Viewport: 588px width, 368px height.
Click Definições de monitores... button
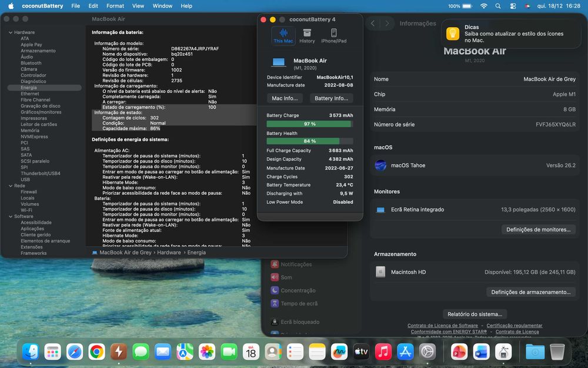coord(538,230)
